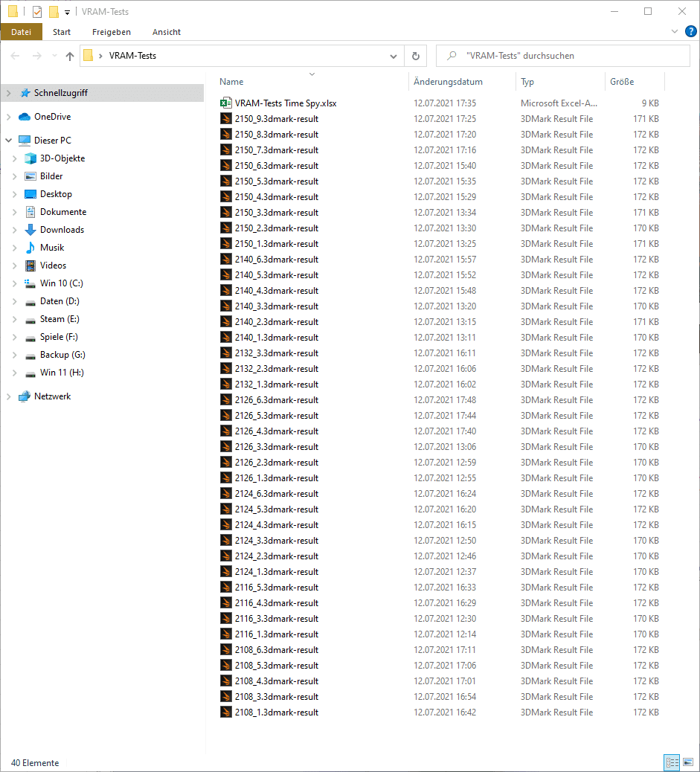Select Win 11 (H:) in navigation pane
Viewport: 700px width, 772px height.
point(62,373)
